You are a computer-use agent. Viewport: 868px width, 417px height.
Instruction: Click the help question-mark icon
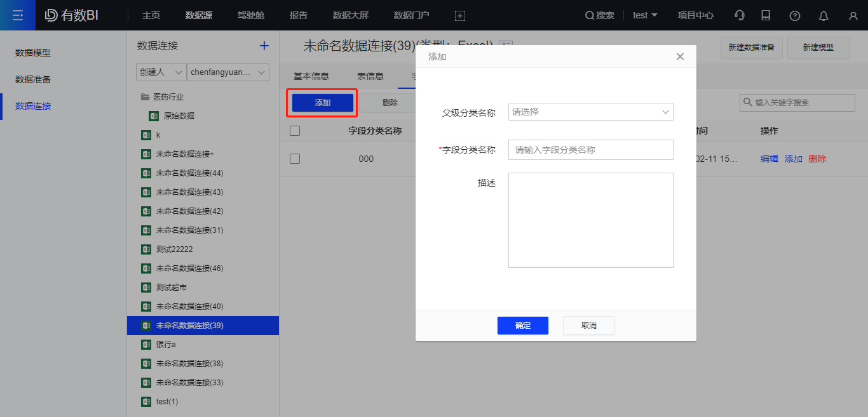pos(794,15)
